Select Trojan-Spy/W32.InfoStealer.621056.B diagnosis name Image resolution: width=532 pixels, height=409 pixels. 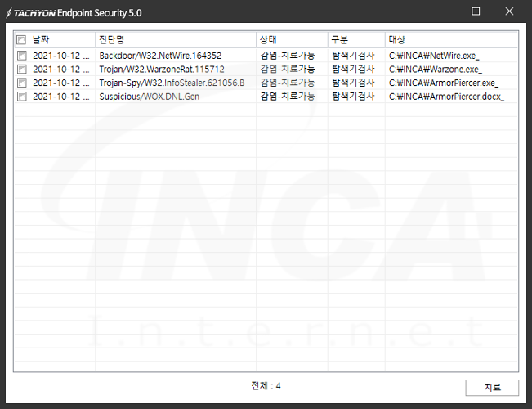click(x=172, y=83)
